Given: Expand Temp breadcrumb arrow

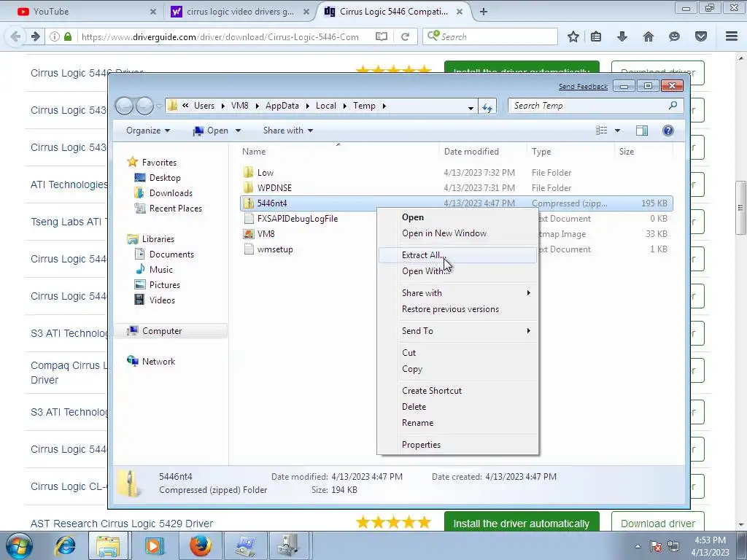Looking at the screenshot, I should click(x=384, y=106).
